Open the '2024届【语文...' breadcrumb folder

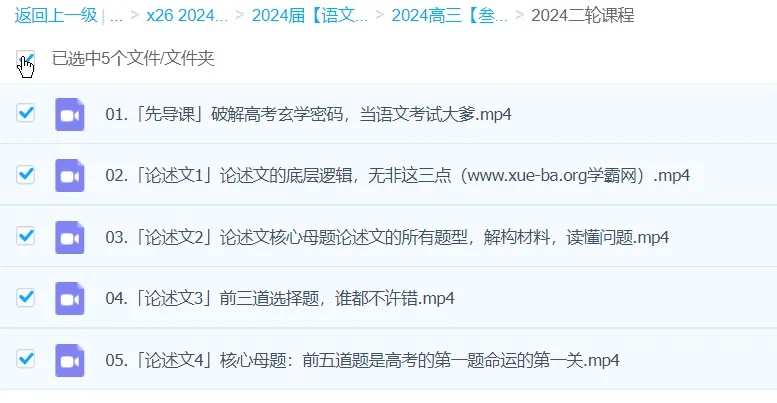point(310,16)
